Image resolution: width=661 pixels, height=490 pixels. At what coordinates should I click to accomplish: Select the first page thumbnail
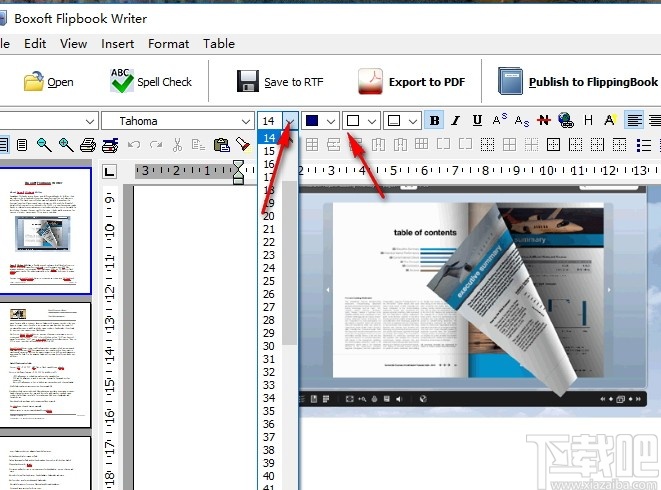[x=44, y=230]
